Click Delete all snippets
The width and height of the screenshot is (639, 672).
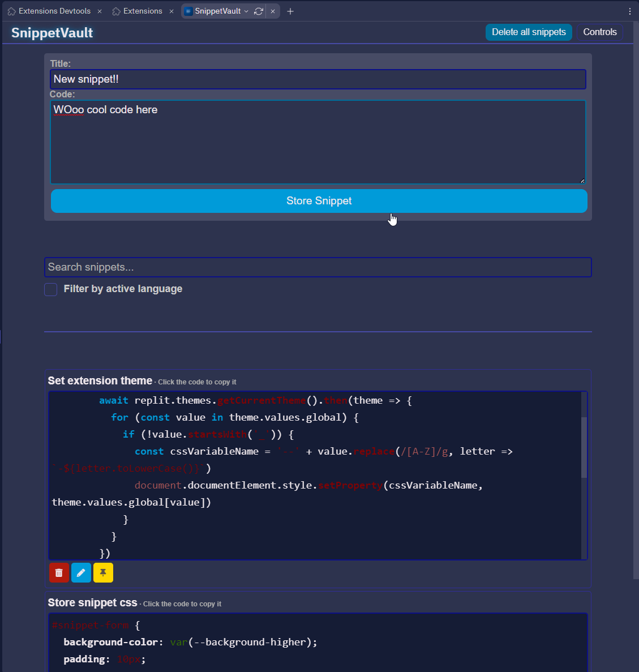[x=529, y=32]
